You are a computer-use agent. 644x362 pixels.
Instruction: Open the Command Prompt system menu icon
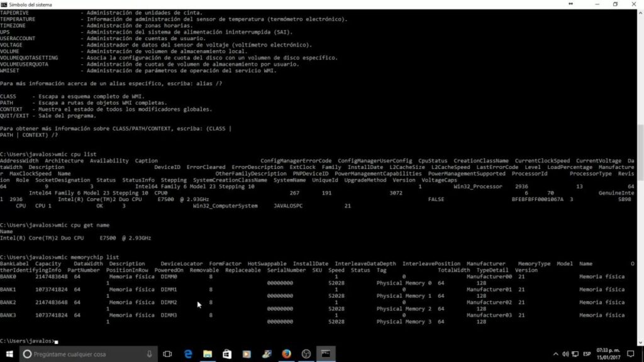(4, 4)
